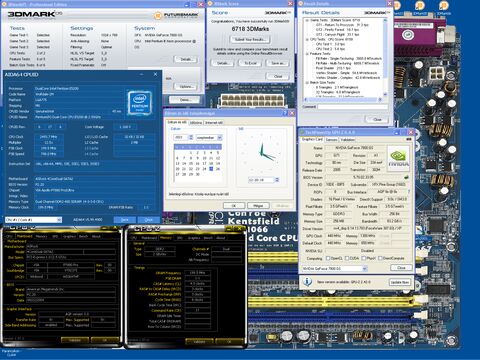Collapse the Feature Tests tree node

point(307,54)
